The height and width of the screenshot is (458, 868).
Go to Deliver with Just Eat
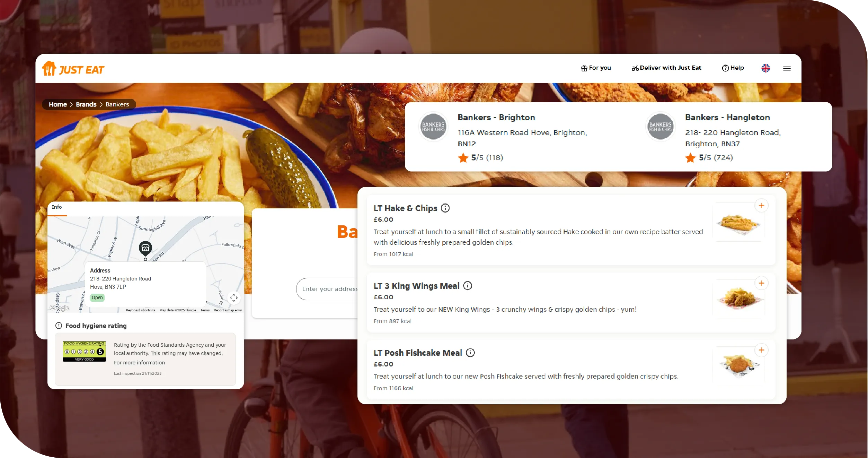tap(666, 68)
